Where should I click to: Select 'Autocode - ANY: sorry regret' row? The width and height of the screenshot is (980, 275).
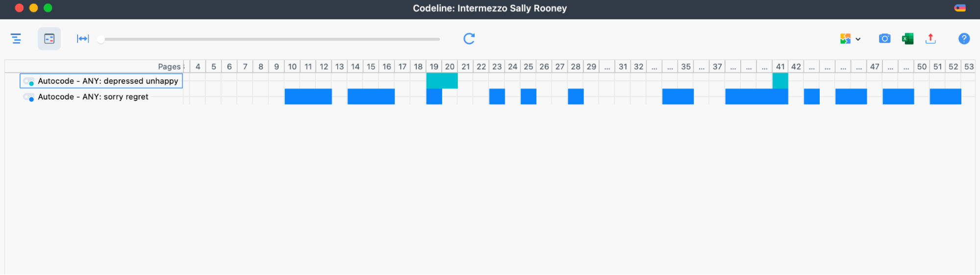click(93, 97)
